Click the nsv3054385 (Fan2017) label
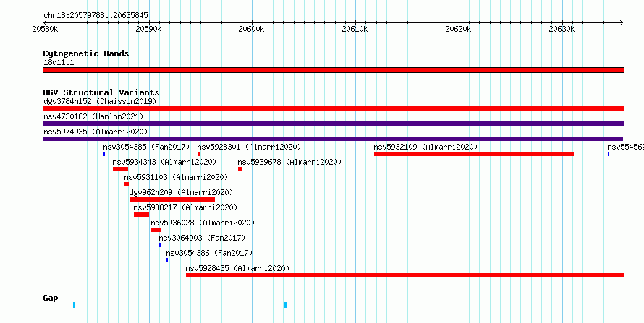This screenshot has width=644, height=323. coord(146,147)
